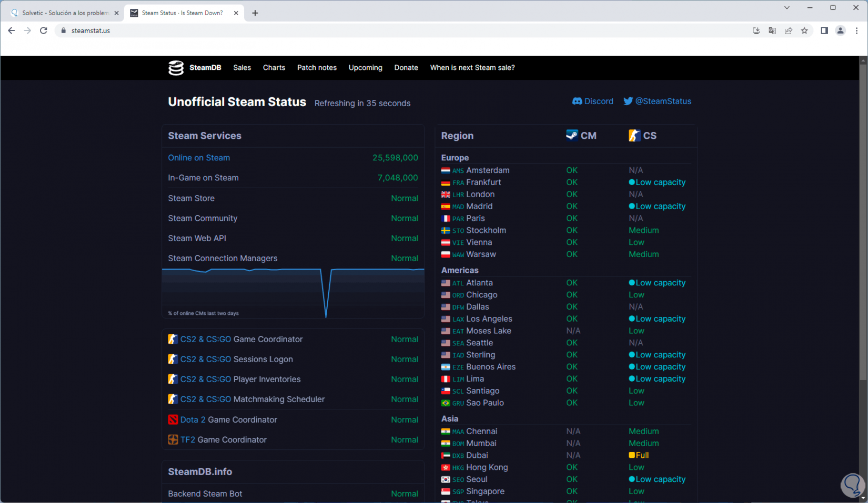Click the Amsterdam region row
This screenshot has width=868, height=503.
(x=566, y=170)
